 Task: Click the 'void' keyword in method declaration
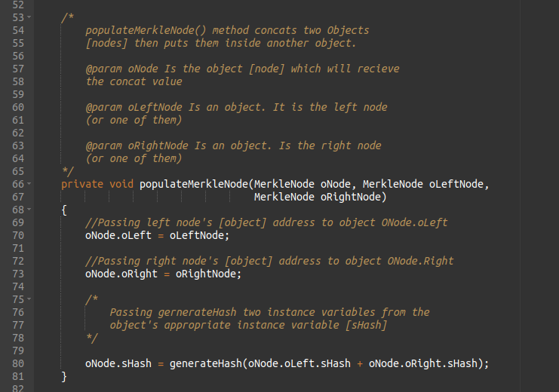121,184
